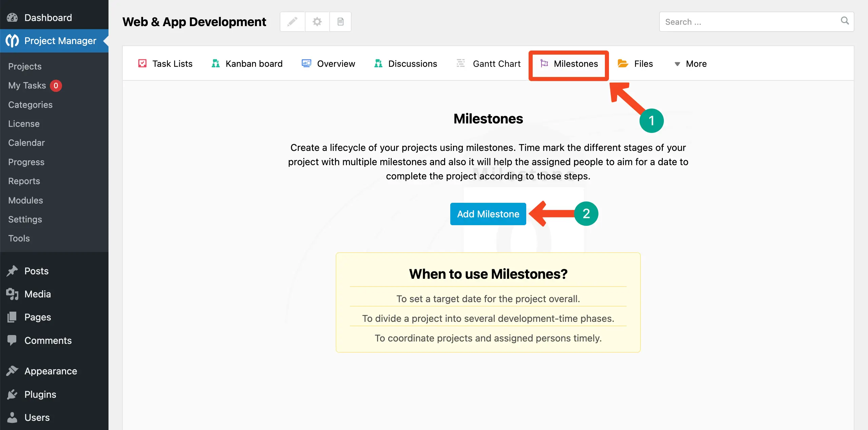
Task: Open the Users menu item
Action: 37,417
